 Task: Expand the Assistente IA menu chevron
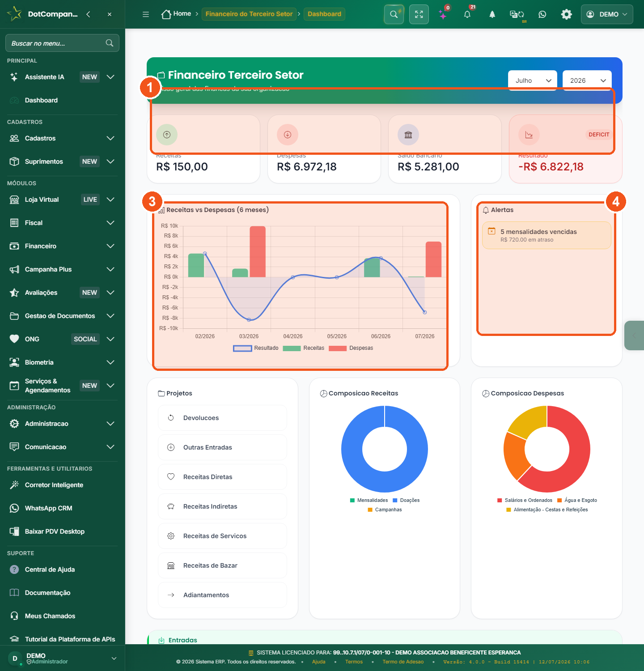click(110, 77)
